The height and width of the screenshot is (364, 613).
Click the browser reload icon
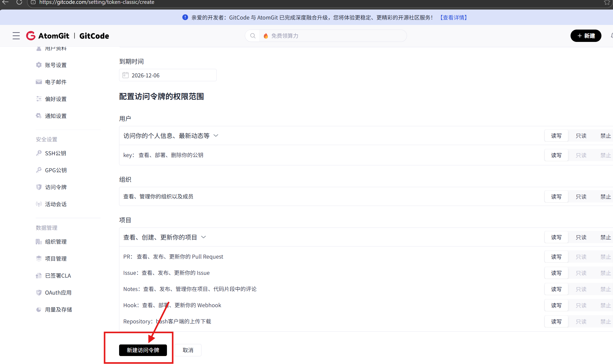(19, 2)
